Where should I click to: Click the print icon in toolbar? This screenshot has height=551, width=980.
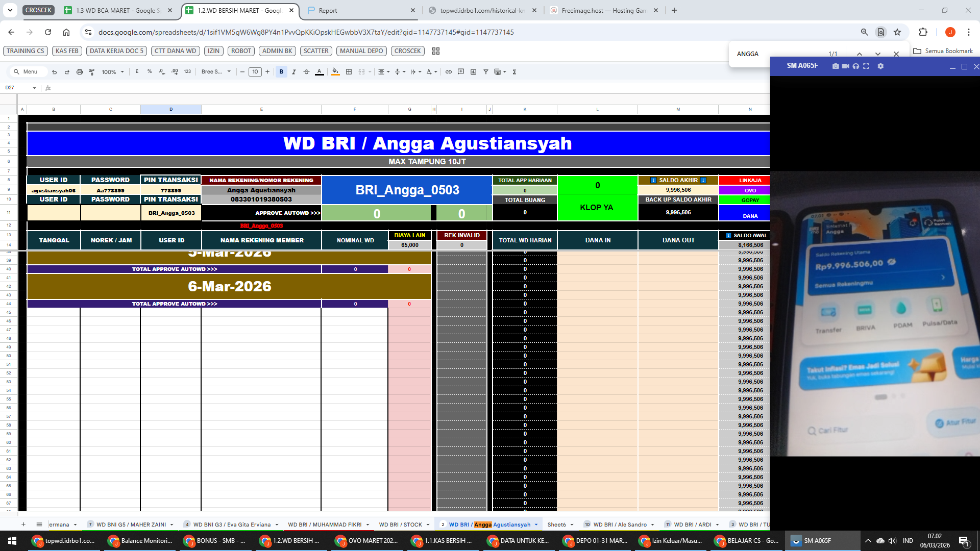[79, 72]
